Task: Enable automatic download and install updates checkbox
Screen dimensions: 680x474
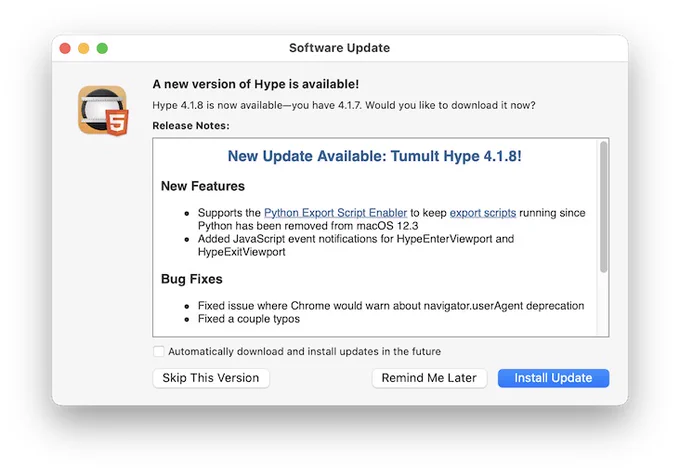Action: (159, 351)
